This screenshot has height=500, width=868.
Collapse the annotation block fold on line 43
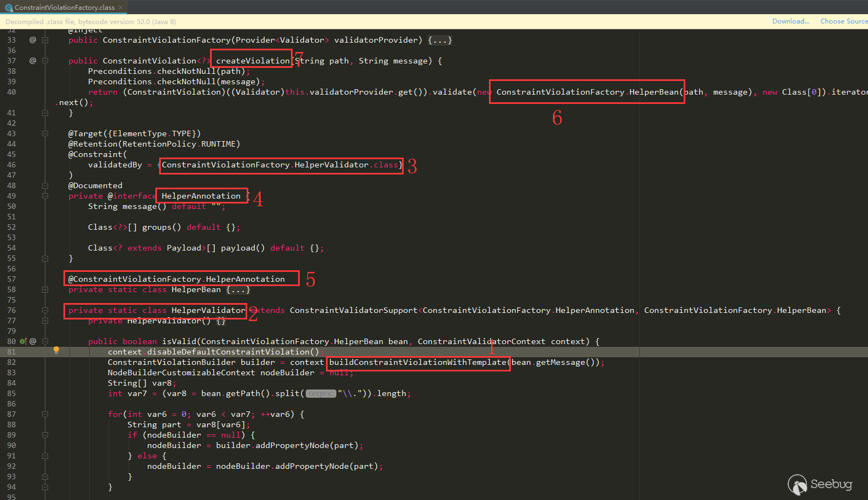click(x=45, y=133)
